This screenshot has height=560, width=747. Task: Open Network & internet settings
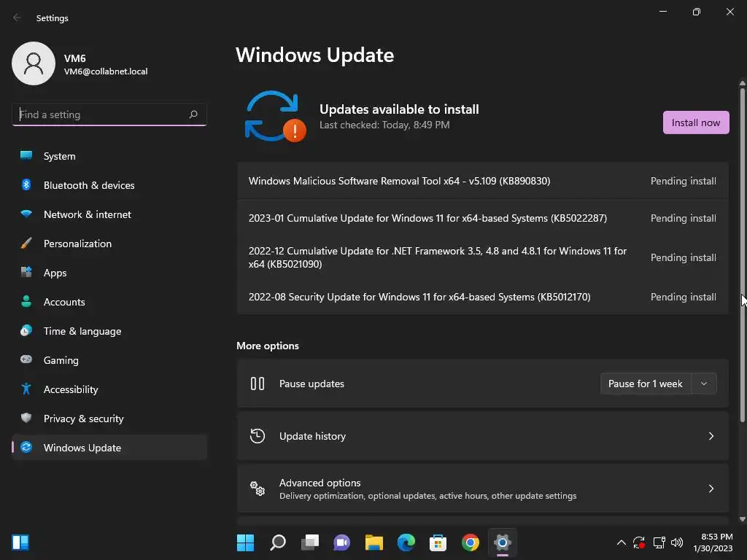(x=109, y=214)
